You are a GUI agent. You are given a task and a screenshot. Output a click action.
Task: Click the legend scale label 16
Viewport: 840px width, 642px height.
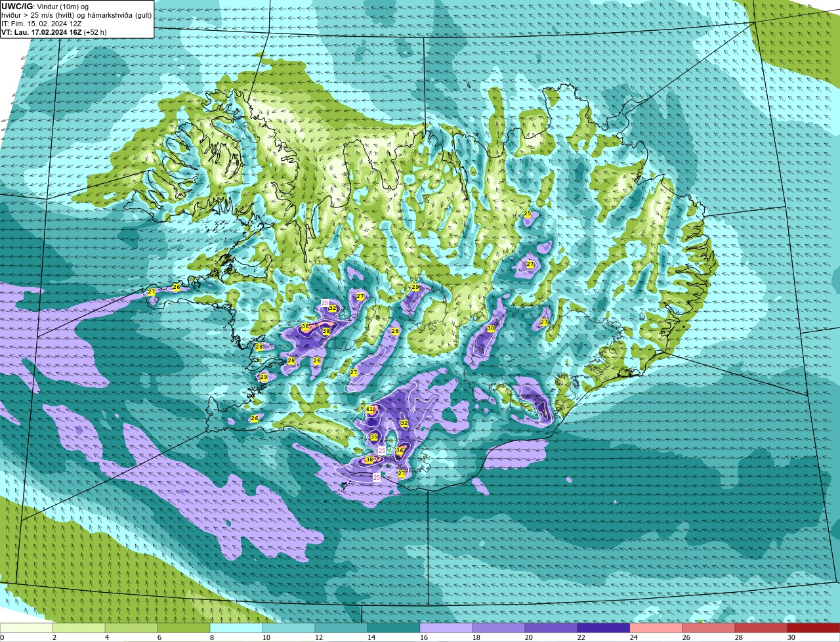423,637
